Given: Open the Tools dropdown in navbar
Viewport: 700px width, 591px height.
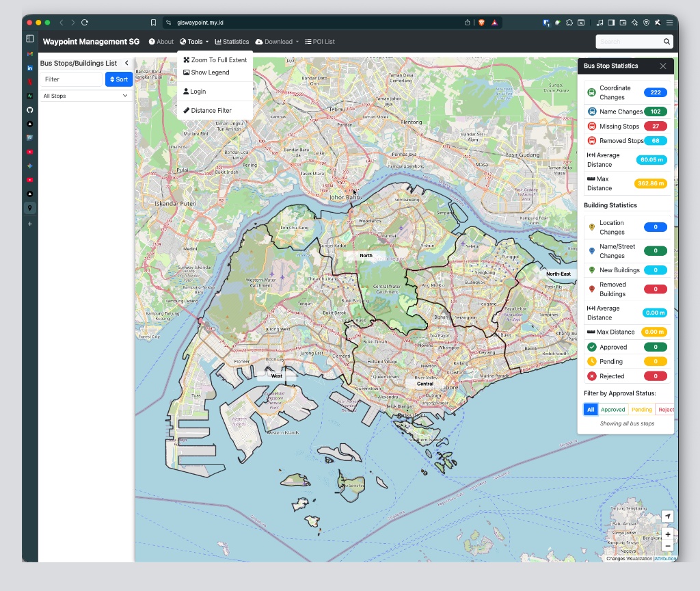Looking at the screenshot, I should 194,42.
